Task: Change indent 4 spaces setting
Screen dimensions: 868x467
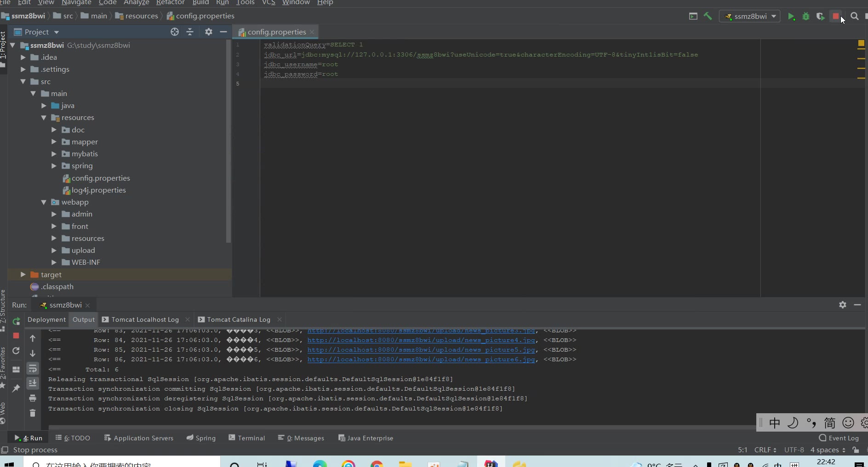Action: coord(828,450)
